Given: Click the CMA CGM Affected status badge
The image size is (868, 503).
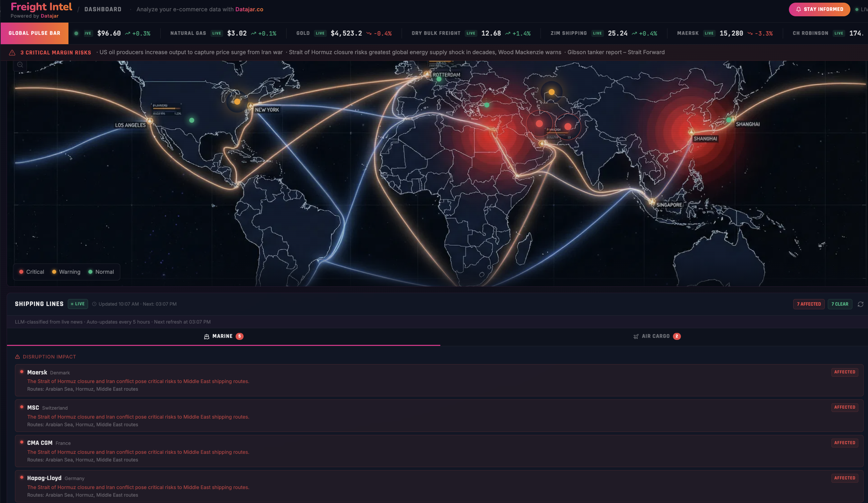Looking at the screenshot, I should click(845, 443).
